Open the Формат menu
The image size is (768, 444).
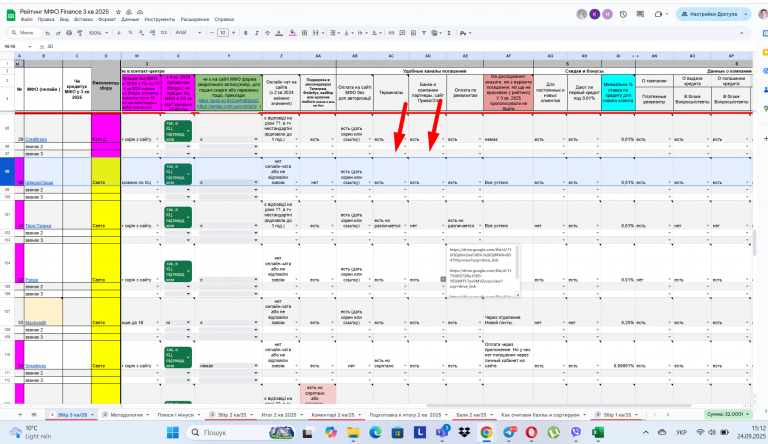point(107,19)
